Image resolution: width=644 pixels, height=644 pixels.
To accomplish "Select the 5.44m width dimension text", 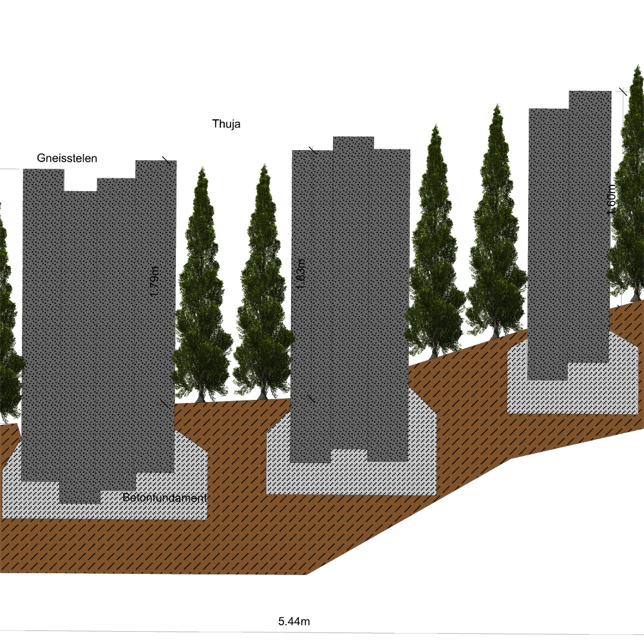I will pos(294,621).
